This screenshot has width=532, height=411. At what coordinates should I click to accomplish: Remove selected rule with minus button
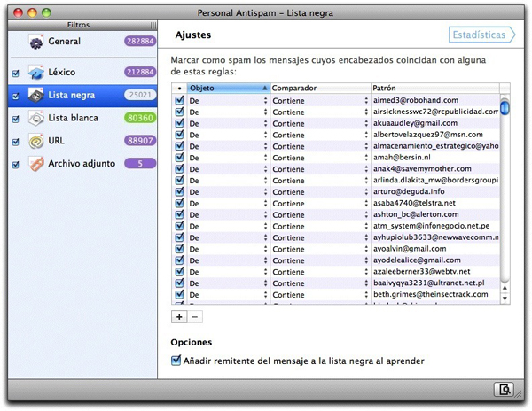[195, 317]
